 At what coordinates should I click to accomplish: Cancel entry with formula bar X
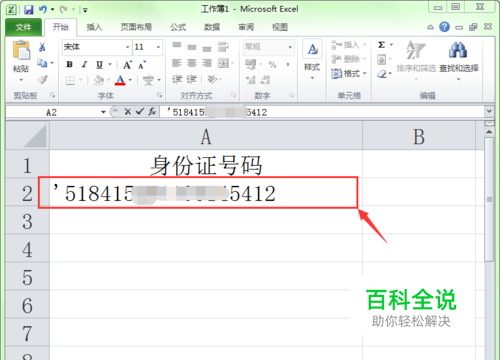[128, 112]
